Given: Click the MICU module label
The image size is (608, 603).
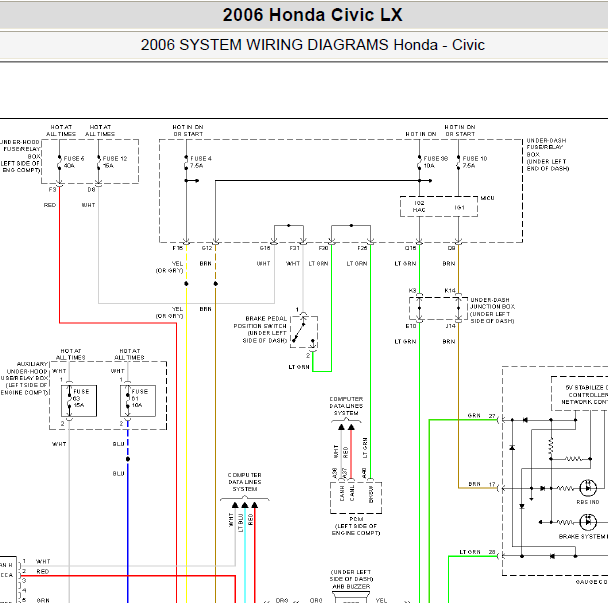Looking at the screenshot, I should coord(487,198).
